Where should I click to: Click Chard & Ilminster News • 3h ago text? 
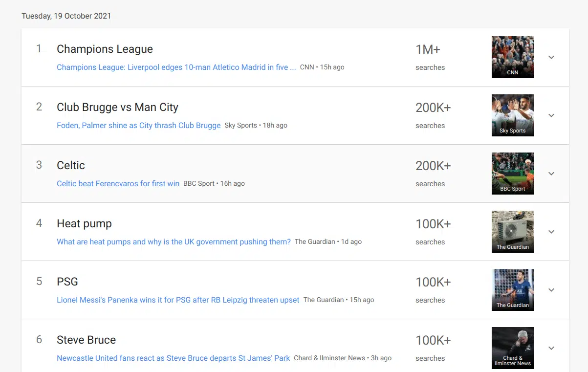click(343, 358)
